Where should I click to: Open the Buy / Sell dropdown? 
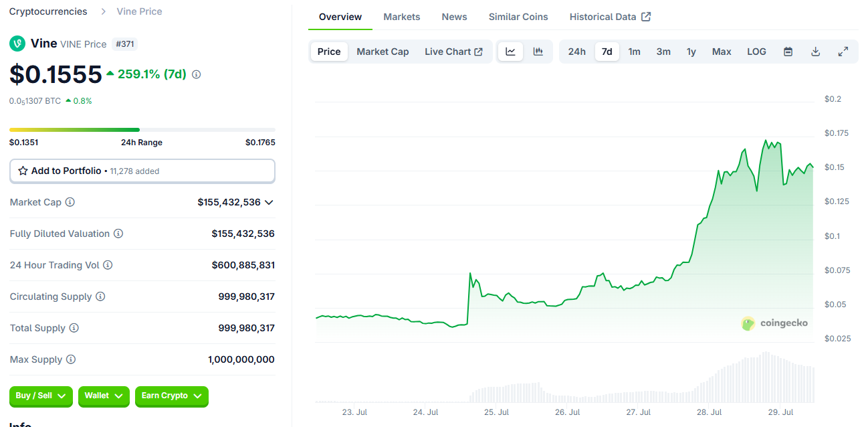[41, 396]
